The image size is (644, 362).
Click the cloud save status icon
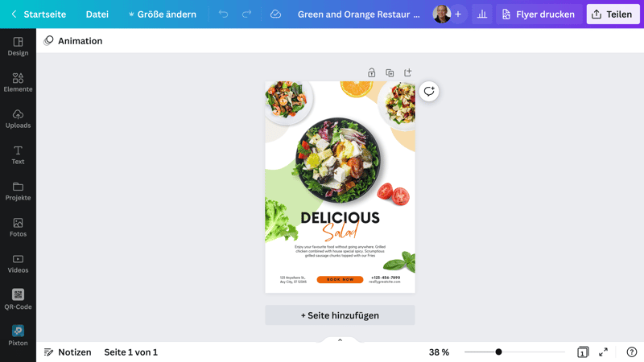tap(275, 14)
